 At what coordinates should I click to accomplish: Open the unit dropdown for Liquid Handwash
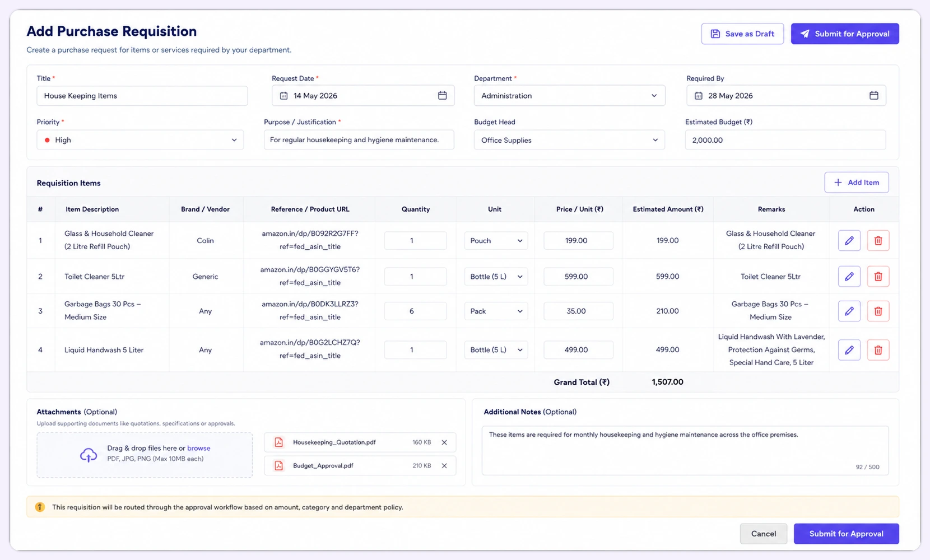point(496,350)
